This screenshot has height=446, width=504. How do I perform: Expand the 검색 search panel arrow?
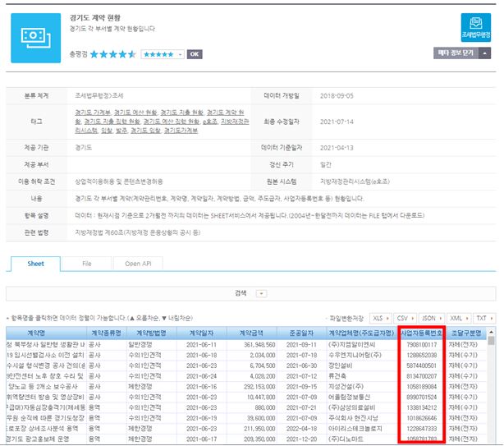click(261, 293)
